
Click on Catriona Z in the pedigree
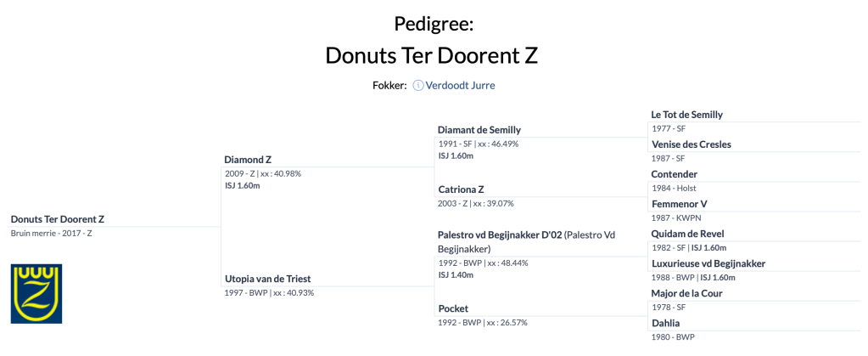[462, 189]
